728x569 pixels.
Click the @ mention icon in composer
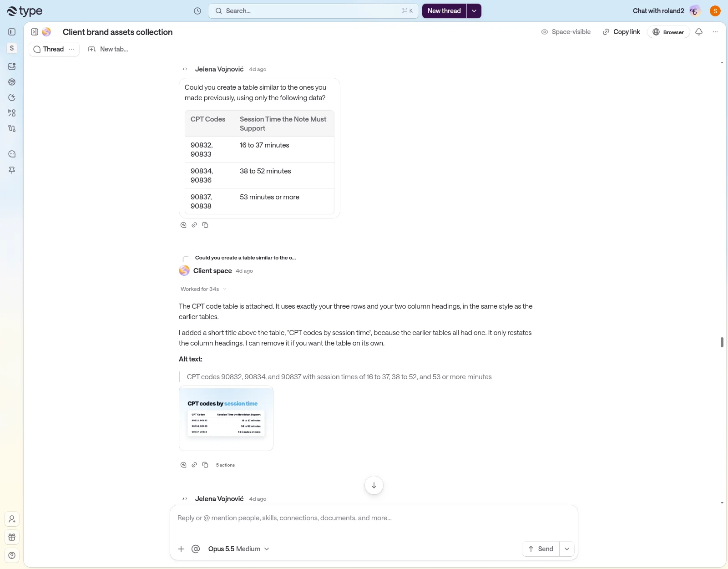click(x=196, y=549)
